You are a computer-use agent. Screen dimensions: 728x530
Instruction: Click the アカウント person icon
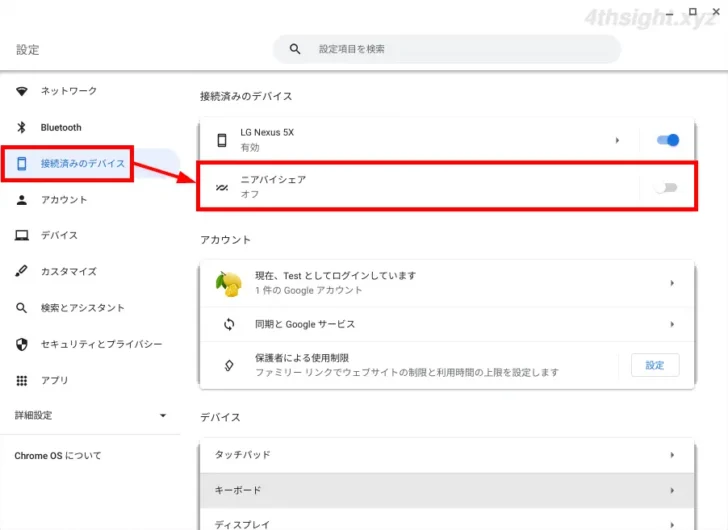21,200
